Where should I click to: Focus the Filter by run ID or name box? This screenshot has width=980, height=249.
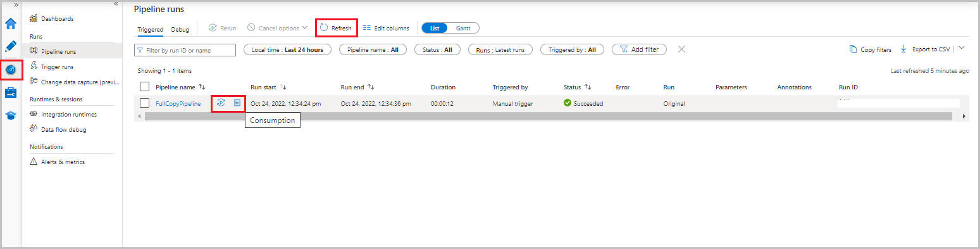click(185, 49)
